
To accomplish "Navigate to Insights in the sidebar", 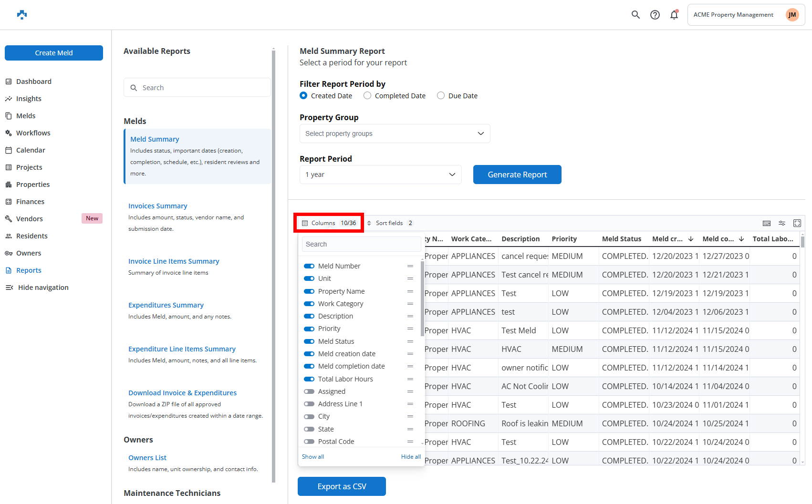I will coord(29,98).
